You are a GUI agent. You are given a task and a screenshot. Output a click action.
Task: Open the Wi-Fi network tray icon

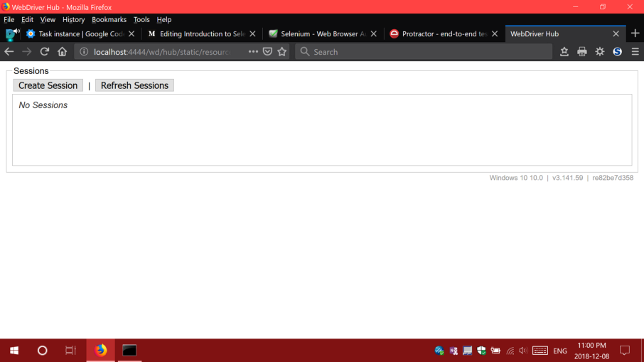[510, 351]
